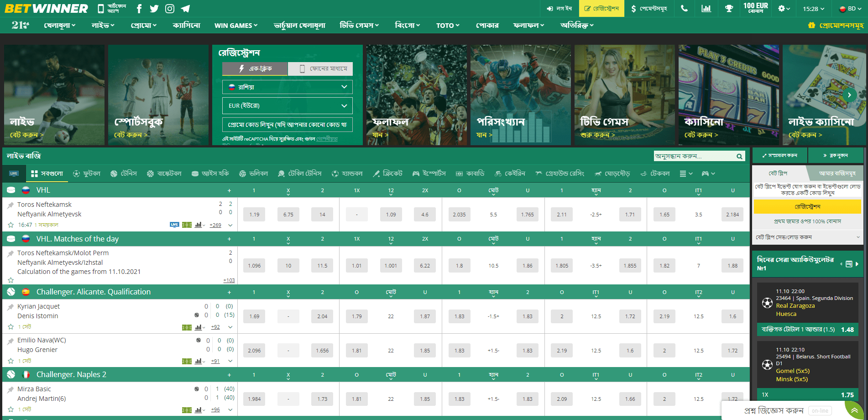Viewport: 868px width, 420px height.
Task: Favorite the Toros Neftekamsk match with the star
Action: coord(10,225)
